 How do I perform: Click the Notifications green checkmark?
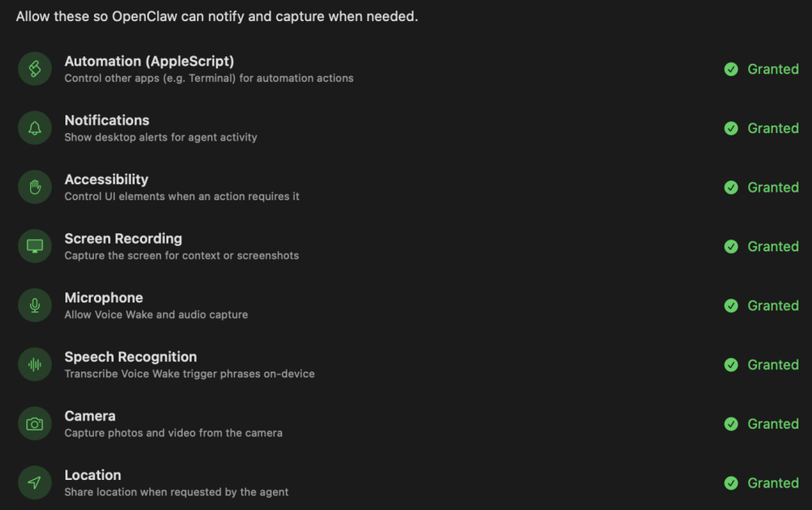[x=731, y=128]
